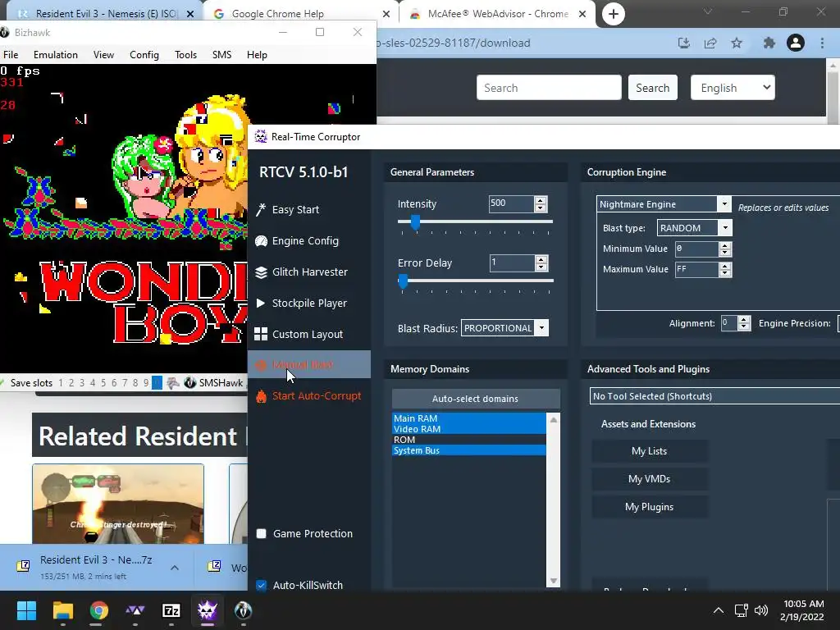Open RTCV icon in taskbar

click(207, 610)
